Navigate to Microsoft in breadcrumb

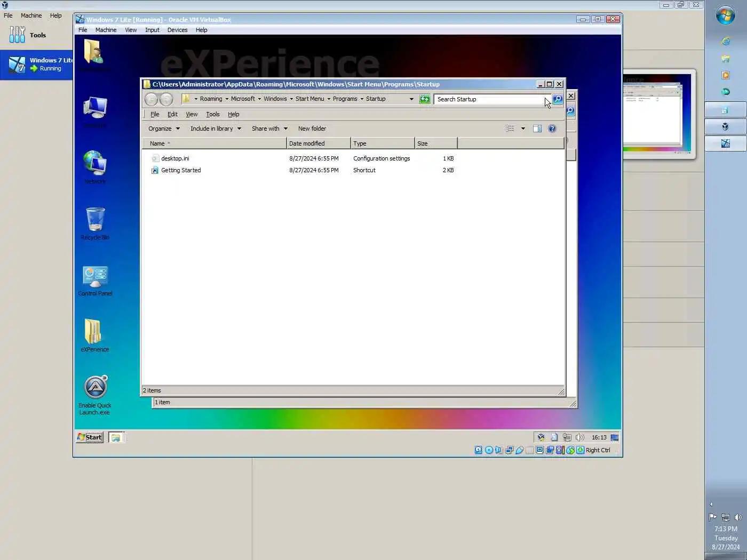tap(243, 99)
